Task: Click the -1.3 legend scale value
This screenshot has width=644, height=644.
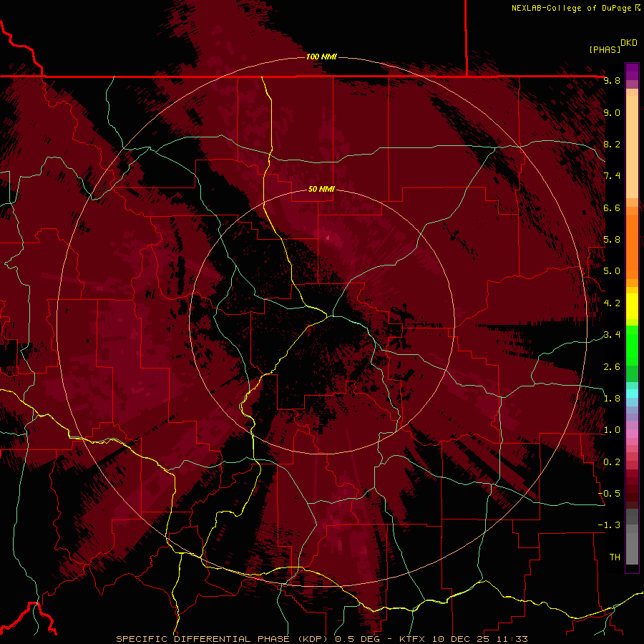Action: pos(609,525)
